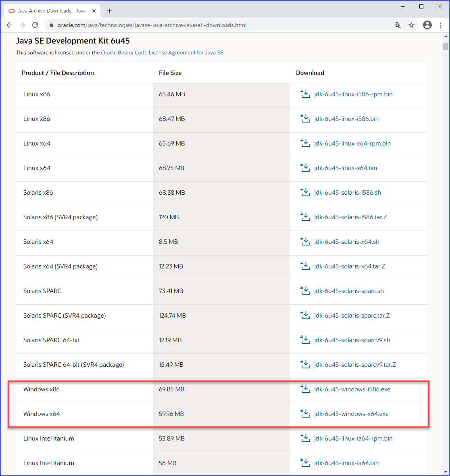Open the Oracle Binary Code License Agreement link
450x476 pixels.
pos(162,52)
